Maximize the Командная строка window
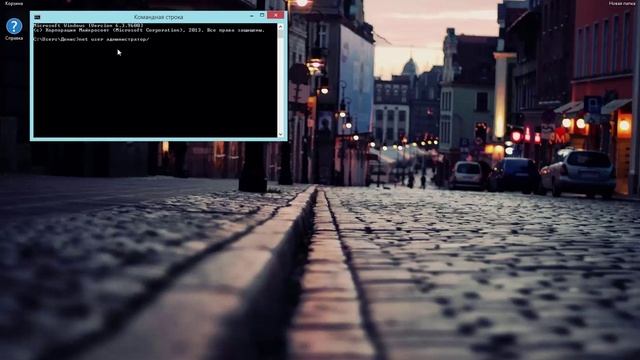The width and height of the screenshot is (640, 360). 262,16
